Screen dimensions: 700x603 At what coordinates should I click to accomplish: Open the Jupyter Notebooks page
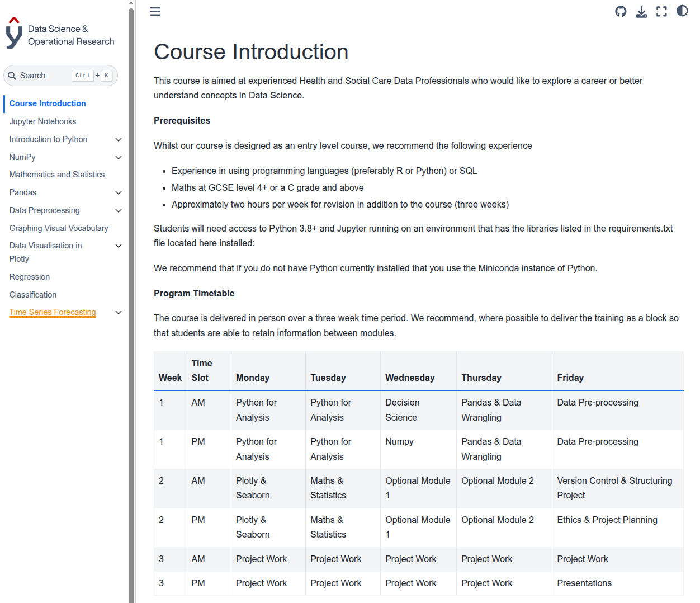click(x=42, y=121)
